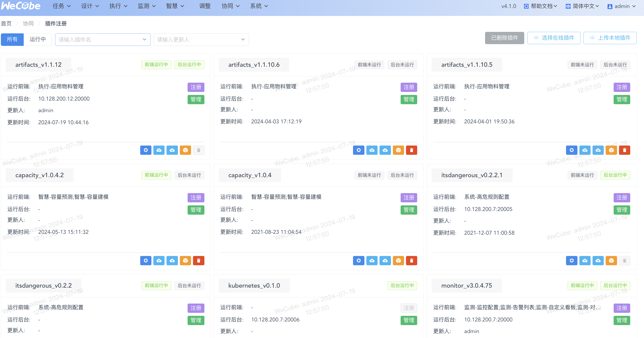Screen dimensions: 644x338
Task: Click orange cube icon on artifacts_v1.1.10.6
Action: click(398, 150)
